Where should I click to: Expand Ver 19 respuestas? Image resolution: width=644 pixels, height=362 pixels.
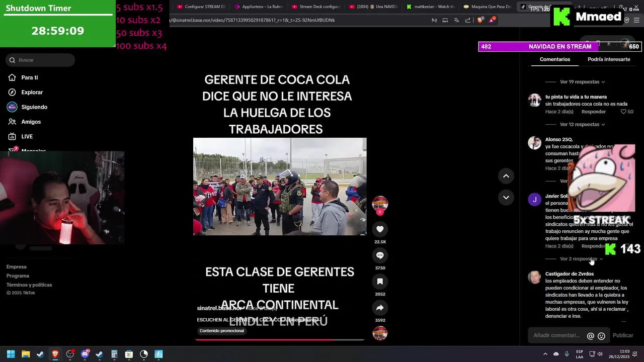pyautogui.click(x=582, y=82)
